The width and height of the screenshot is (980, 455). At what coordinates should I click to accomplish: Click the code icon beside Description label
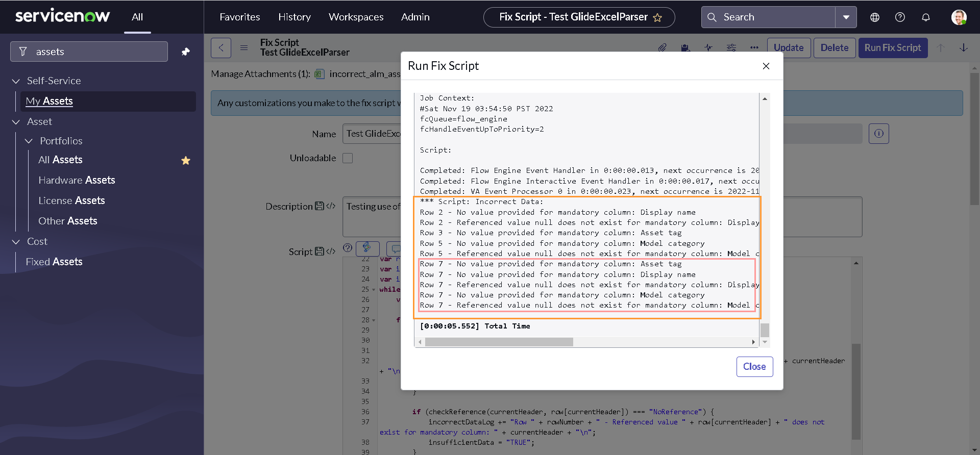click(x=331, y=206)
